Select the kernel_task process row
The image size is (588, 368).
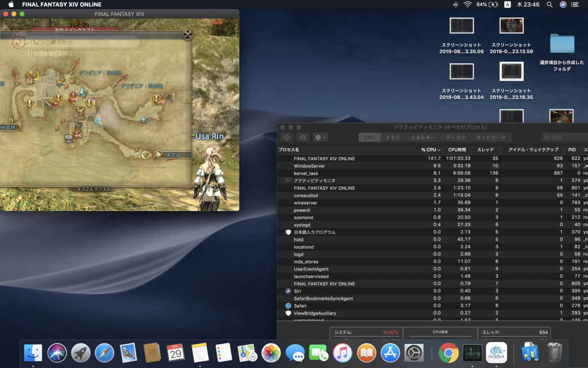click(x=433, y=173)
